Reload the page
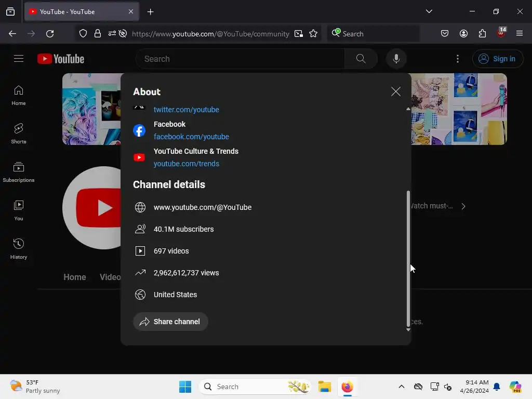Screen dimensions: 532x399 click(x=50, y=34)
